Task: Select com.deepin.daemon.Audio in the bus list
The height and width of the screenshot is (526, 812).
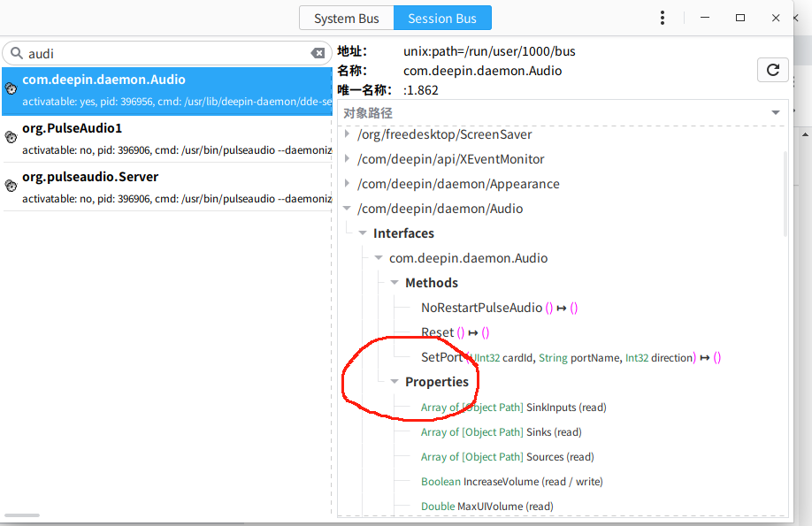Action: pos(167,91)
